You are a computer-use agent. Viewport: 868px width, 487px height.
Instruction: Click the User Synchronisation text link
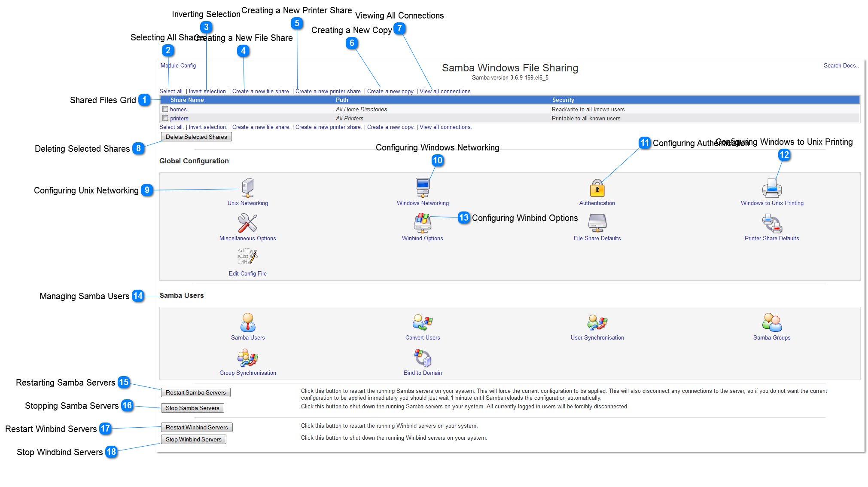(x=597, y=338)
